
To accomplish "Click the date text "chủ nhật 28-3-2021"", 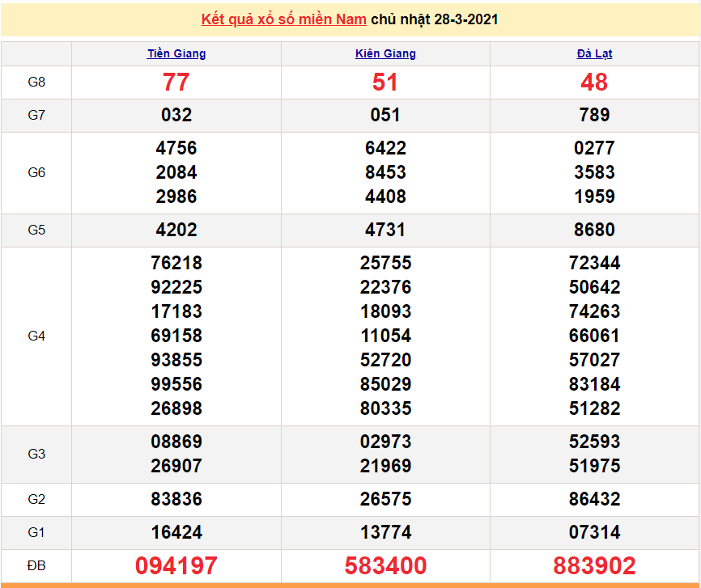I will click(435, 19).
